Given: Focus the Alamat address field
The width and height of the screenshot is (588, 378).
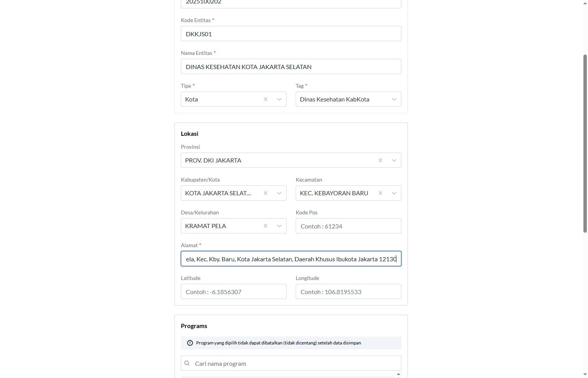Looking at the screenshot, I should point(291,259).
